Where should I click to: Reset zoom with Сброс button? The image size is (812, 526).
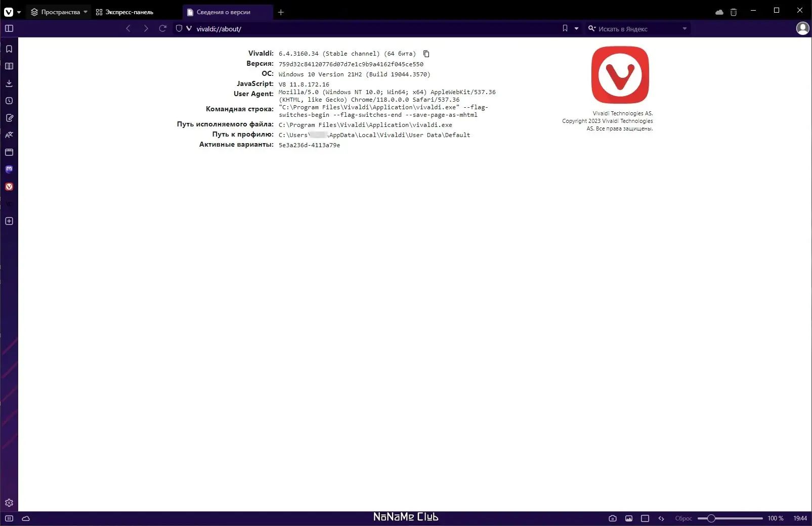683,518
